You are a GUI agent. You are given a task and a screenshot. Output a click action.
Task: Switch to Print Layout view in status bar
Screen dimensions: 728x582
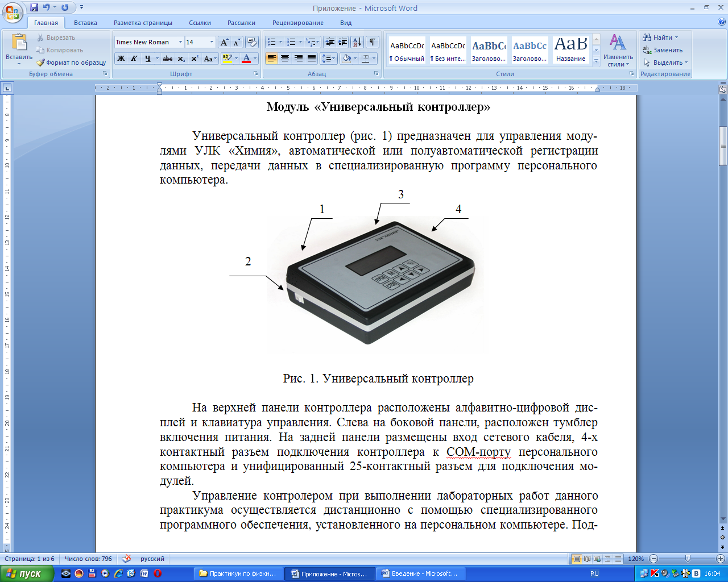pyautogui.click(x=577, y=559)
